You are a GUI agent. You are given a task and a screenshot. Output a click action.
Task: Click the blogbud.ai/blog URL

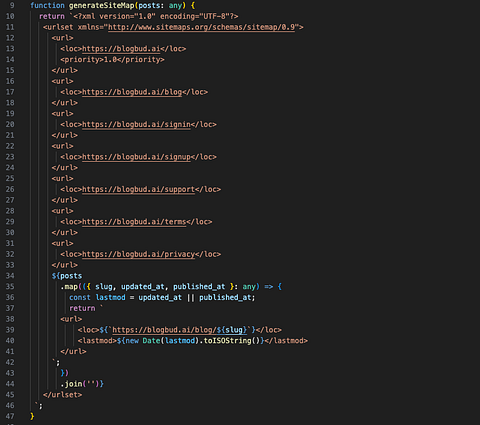pyautogui.click(x=132, y=92)
